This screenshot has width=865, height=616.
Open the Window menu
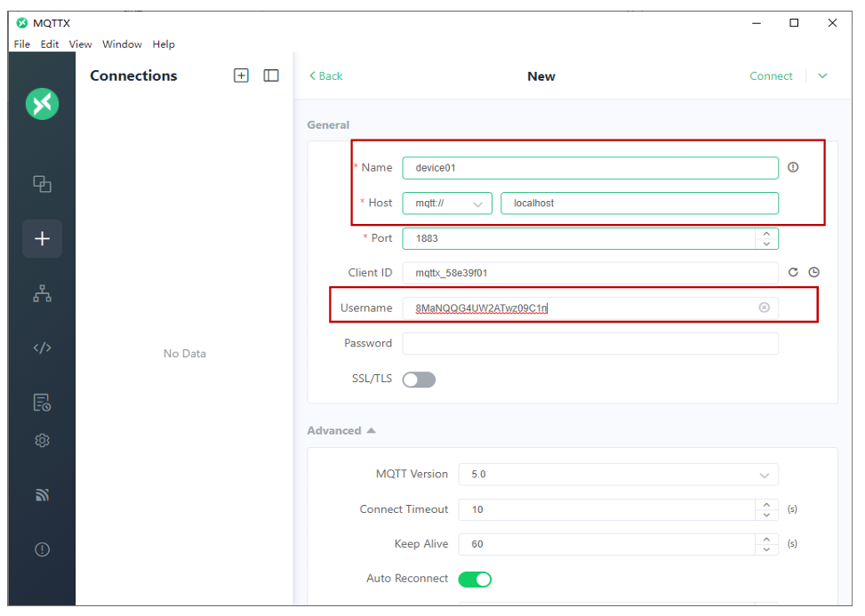point(122,44)
